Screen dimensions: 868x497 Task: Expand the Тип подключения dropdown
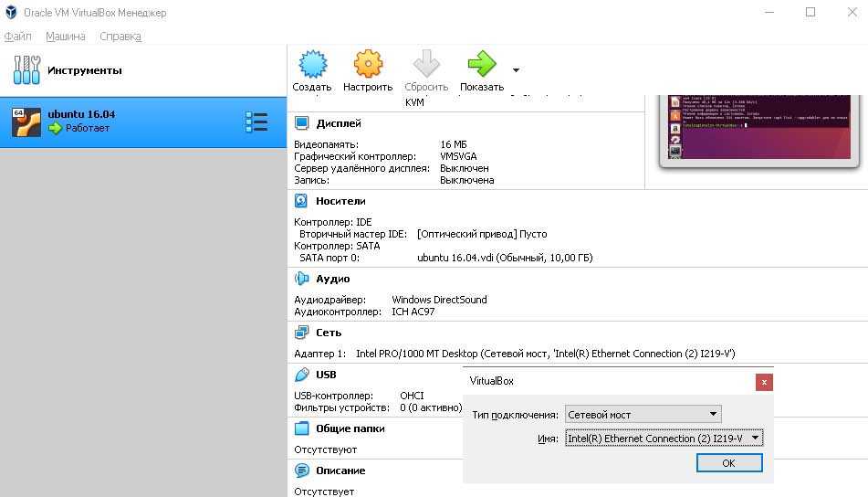(643, 415)
